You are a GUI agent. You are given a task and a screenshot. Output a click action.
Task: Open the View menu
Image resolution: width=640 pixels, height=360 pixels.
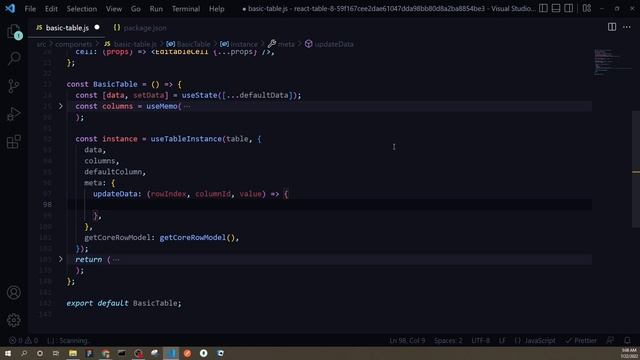pyautogui.click(x=114, y=9)
